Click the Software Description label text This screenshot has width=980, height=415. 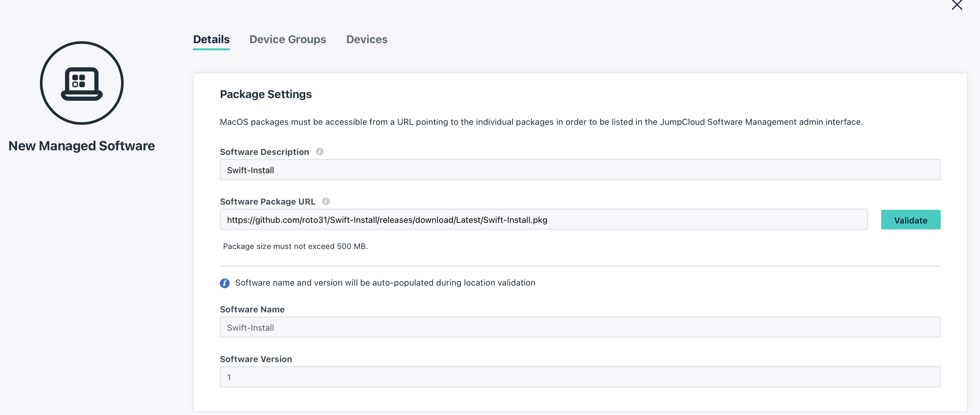[264, 152]
